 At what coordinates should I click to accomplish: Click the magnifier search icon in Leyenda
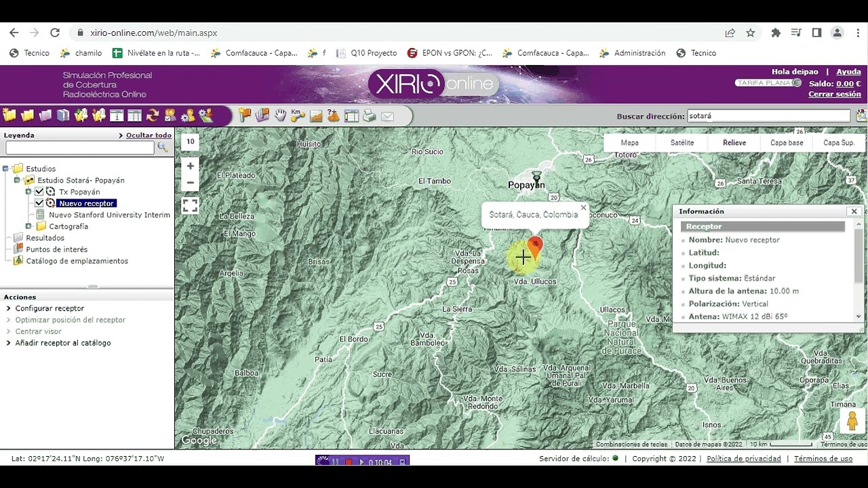coord(163,147)
